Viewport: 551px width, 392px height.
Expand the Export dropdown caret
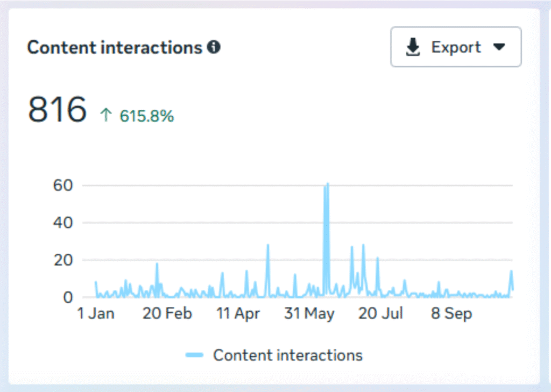coord(499,47)
